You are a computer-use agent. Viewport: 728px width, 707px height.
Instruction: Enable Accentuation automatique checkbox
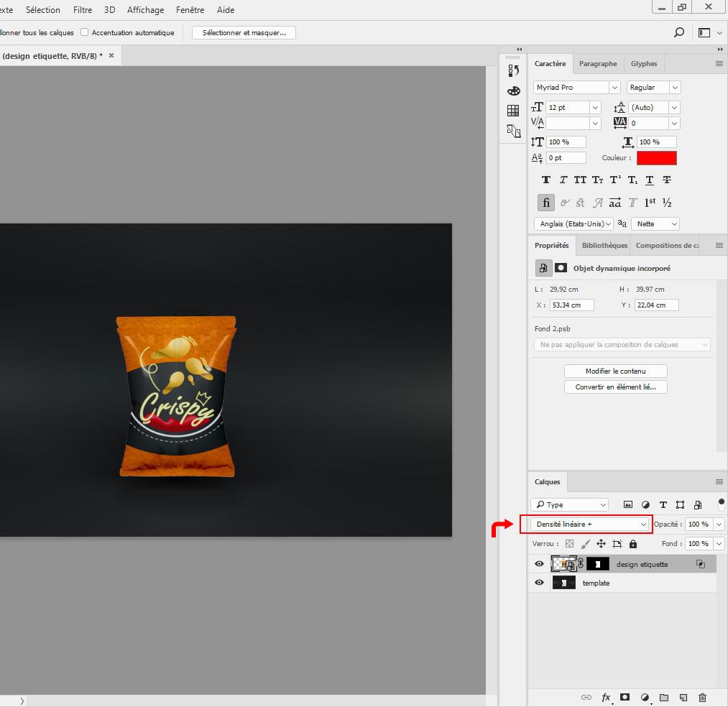[85, 32]
